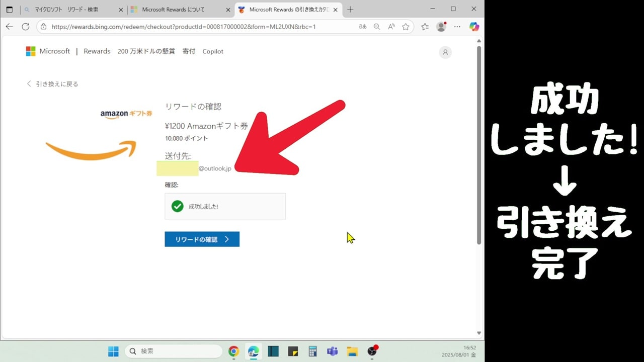Click the 成功しました! confirmation message

click(203, 207)
